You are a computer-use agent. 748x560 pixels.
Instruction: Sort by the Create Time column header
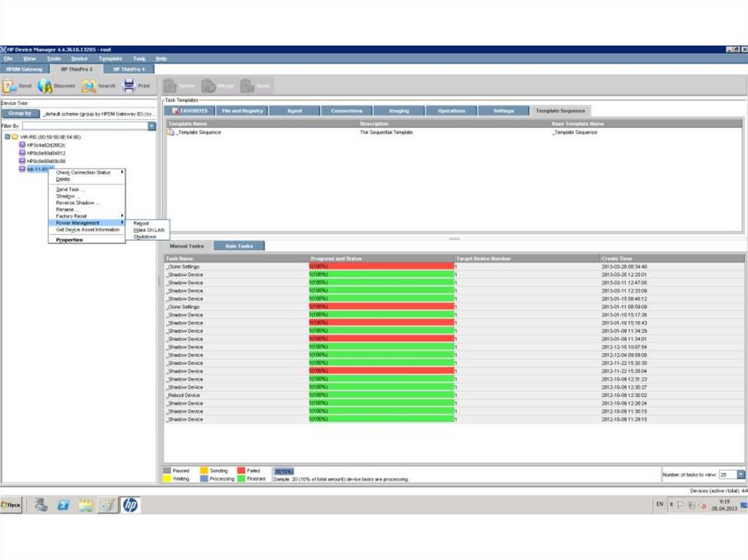tap(671, 258)
